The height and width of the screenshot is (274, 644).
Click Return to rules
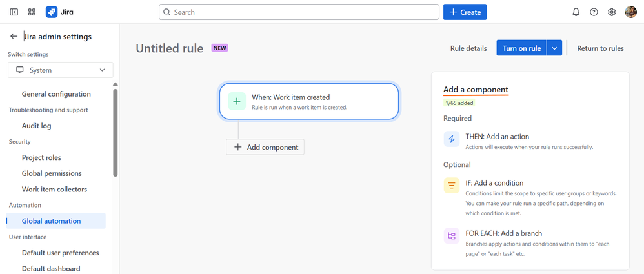coord(601,48)
